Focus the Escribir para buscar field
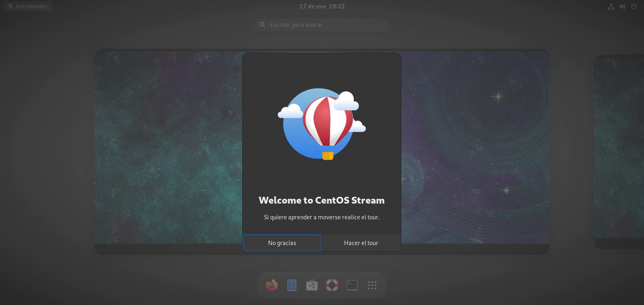The width and height of the screenshot is (644, 305). click(326, 25)
